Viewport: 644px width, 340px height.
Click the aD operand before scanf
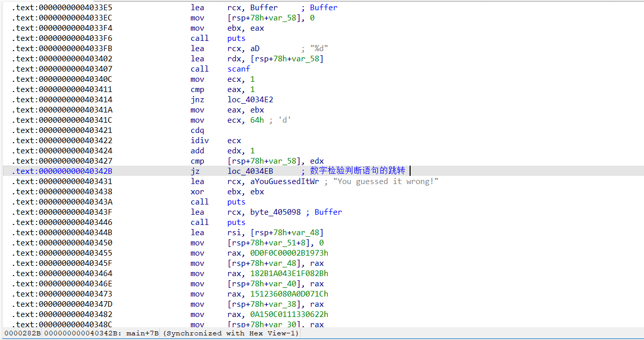(x=254, y=49)
